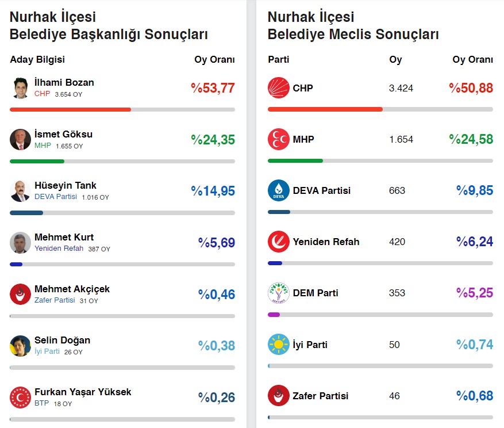Click Mehmet Kurt's profile picture
The image size is (504, 428).
tap(20, 242)
